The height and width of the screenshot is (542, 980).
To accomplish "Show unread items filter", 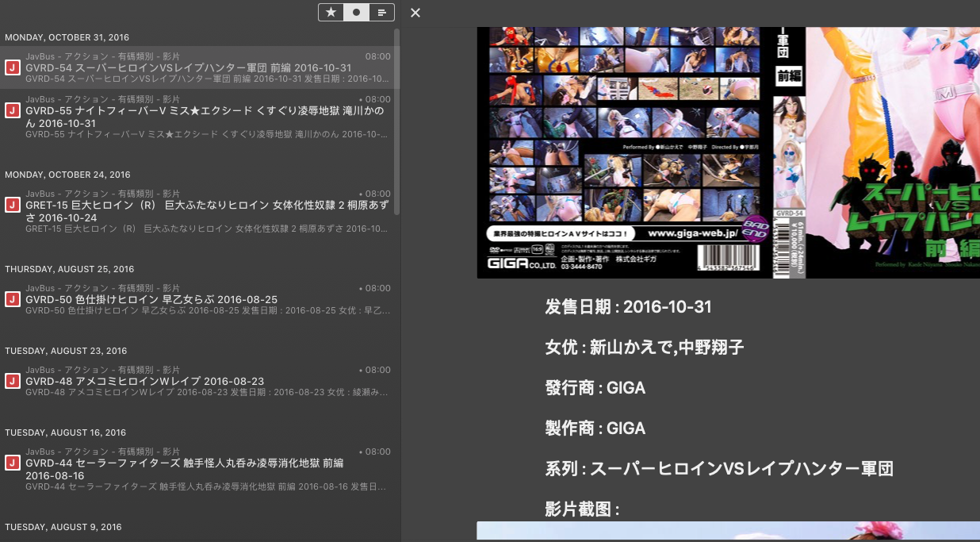I will pos(356,12).
